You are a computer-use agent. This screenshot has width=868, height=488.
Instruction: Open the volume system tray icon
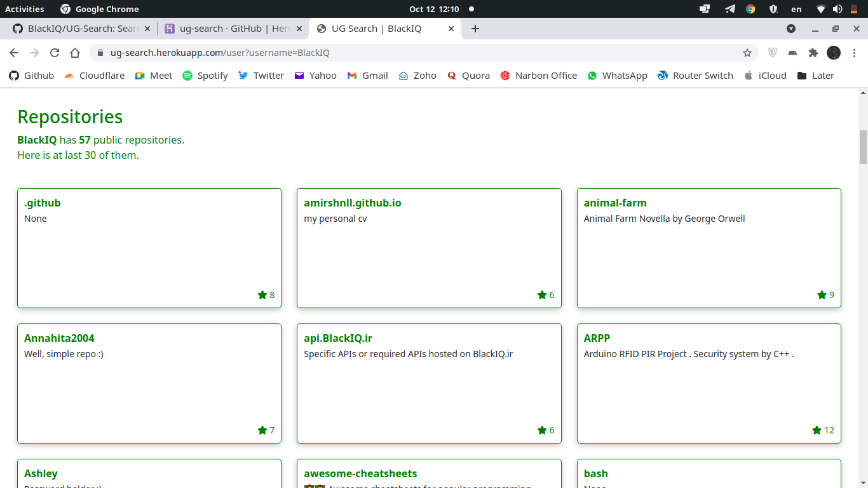837,9
